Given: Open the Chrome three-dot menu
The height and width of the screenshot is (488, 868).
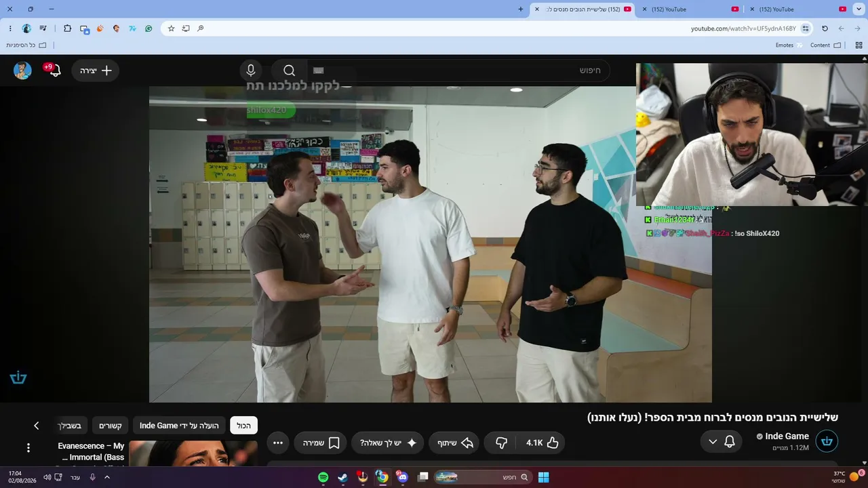Looking at the screenshot, I should pyautogui.click(x=10, y=28).
